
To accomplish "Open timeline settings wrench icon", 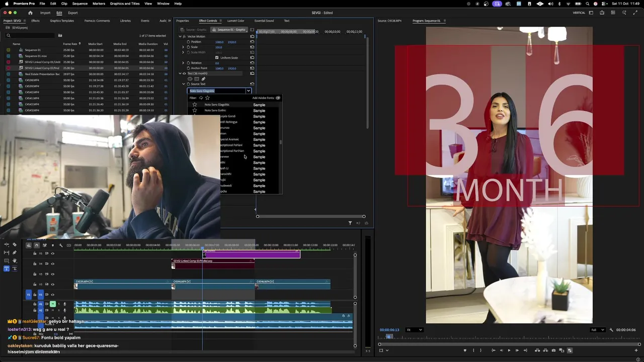I will [x=61, y=245].
